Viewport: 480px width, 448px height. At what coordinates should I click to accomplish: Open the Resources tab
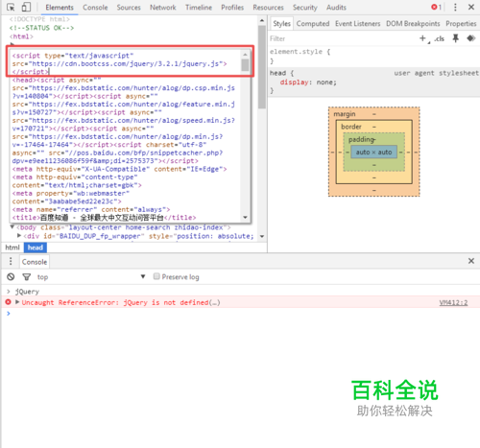(x=268, y=8)
